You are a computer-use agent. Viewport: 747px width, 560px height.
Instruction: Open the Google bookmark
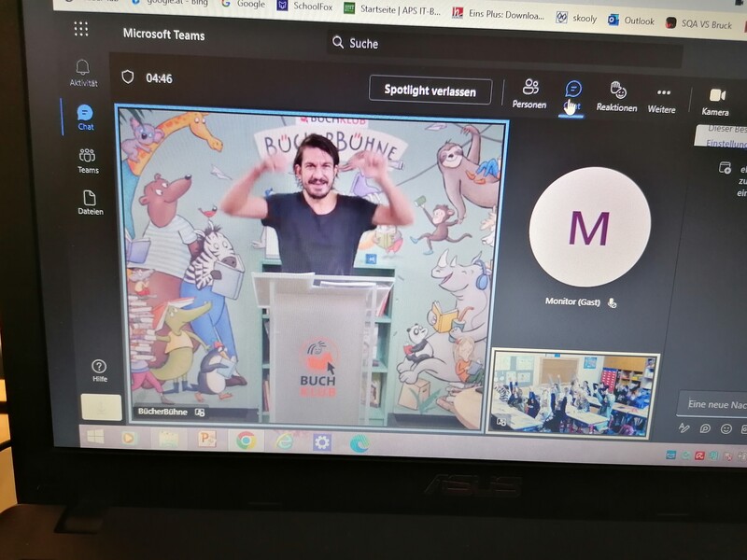click(x=243, y=5)
